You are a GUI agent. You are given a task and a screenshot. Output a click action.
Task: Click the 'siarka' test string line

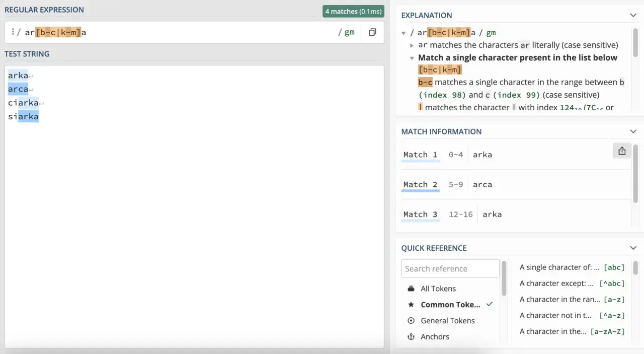(x=23, y=116)
